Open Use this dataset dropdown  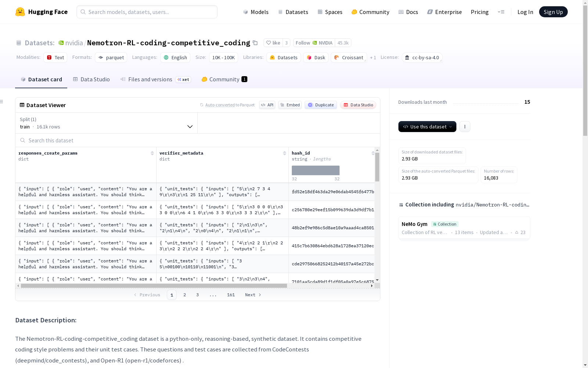427,127
